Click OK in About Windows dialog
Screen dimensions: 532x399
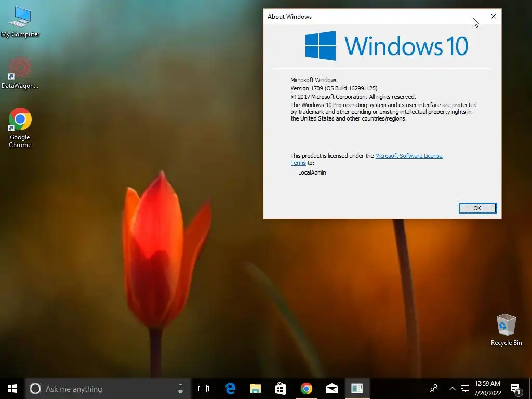click(477, 208)
